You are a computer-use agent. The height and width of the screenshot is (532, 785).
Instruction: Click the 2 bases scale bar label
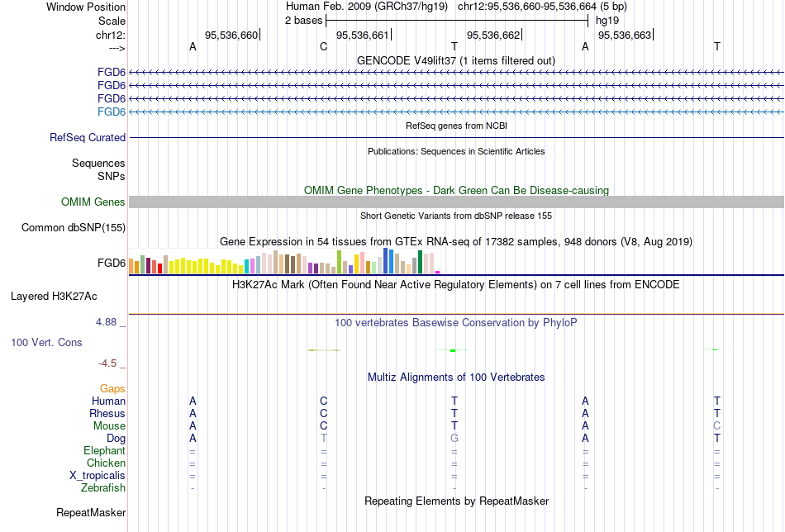coord(304,21)
